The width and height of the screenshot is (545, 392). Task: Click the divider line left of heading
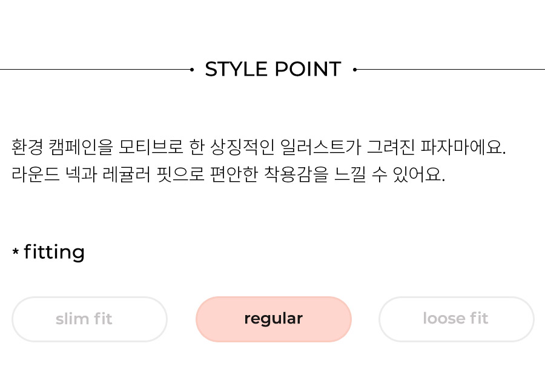(95, 70)
